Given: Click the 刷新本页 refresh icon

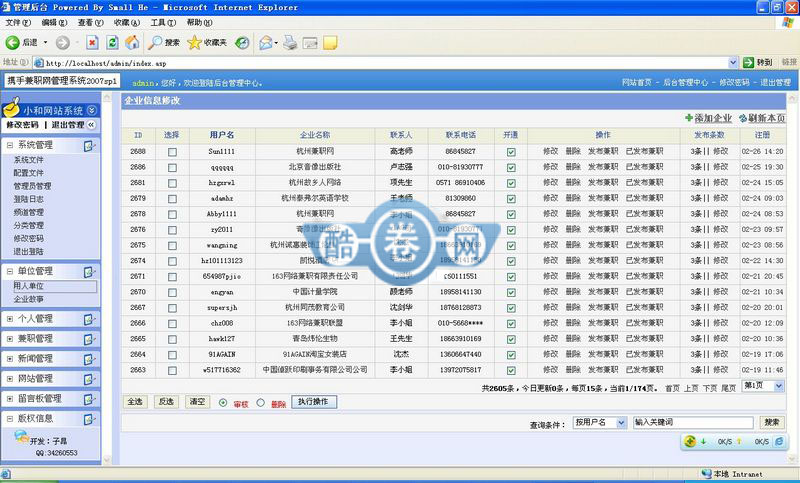Looking at the screenshot, I should pos(743,118).
